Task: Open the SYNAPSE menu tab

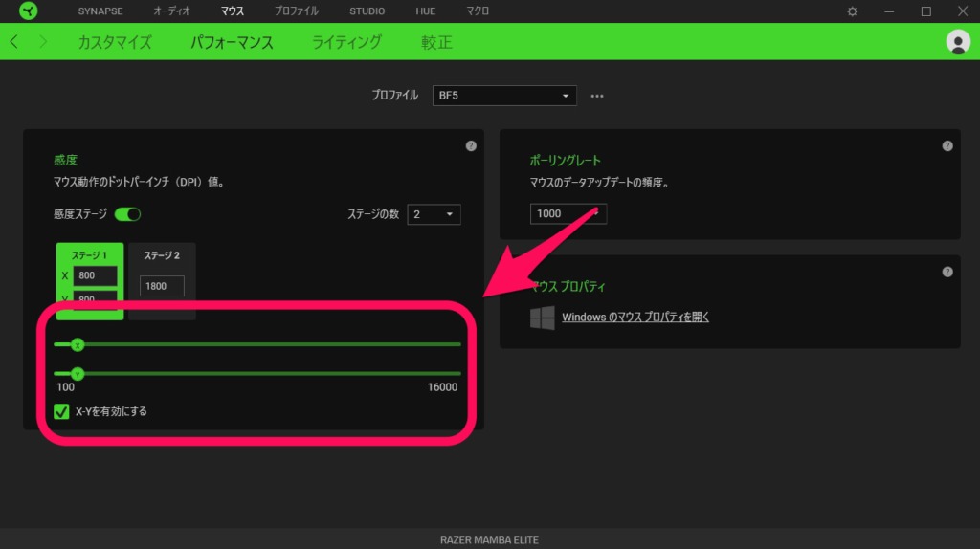Action: (x=100, y=11)
